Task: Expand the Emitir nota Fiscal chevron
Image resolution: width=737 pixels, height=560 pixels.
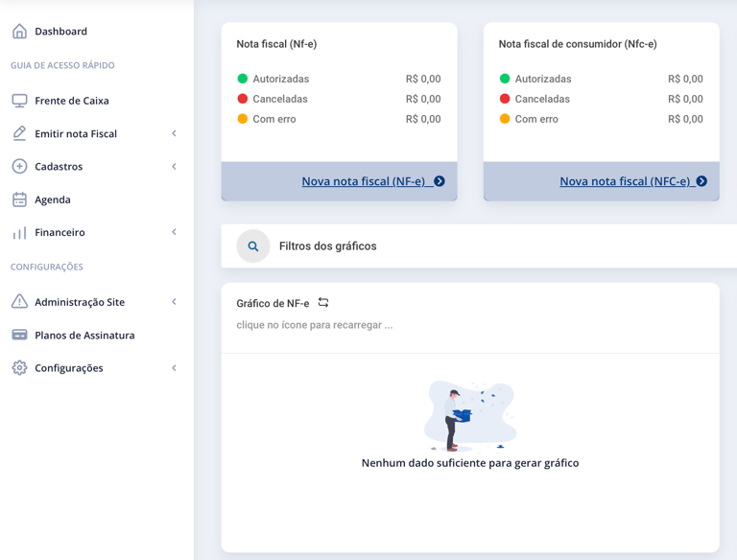Action: 174,133
